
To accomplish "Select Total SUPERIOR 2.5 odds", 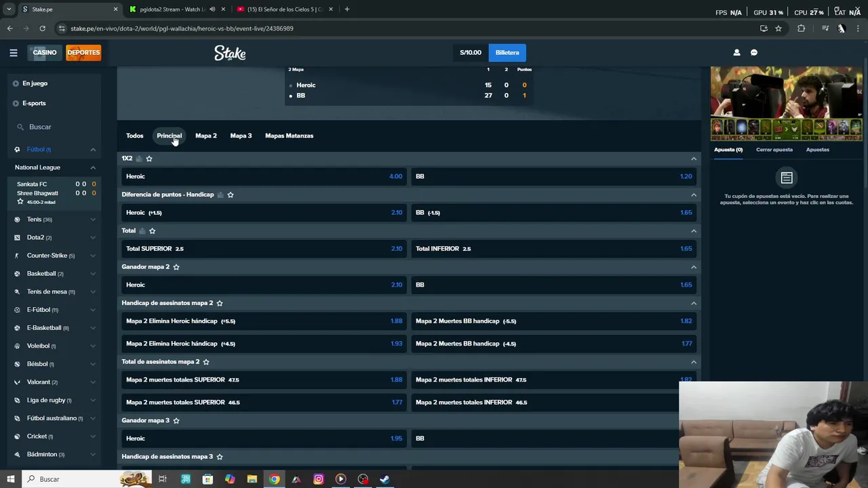I will [x=264, y=249].
